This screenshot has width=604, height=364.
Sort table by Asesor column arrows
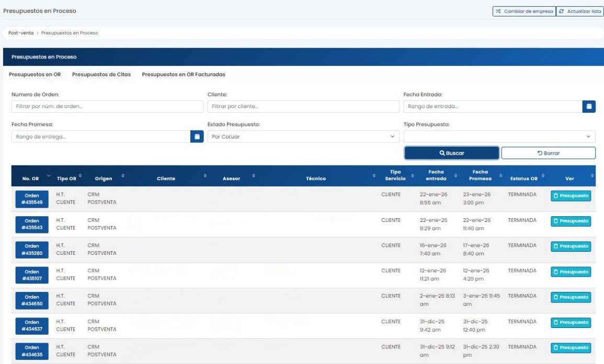tap(254, 176)
